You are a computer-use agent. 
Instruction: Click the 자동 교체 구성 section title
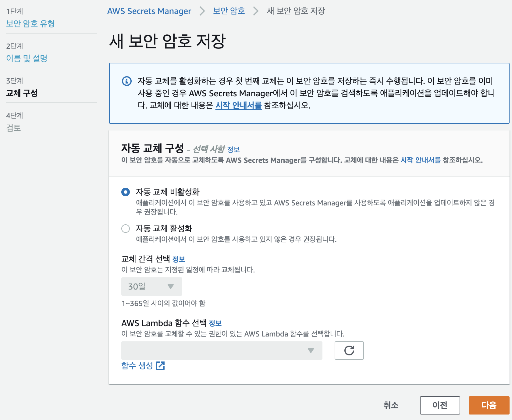(153, 148)
